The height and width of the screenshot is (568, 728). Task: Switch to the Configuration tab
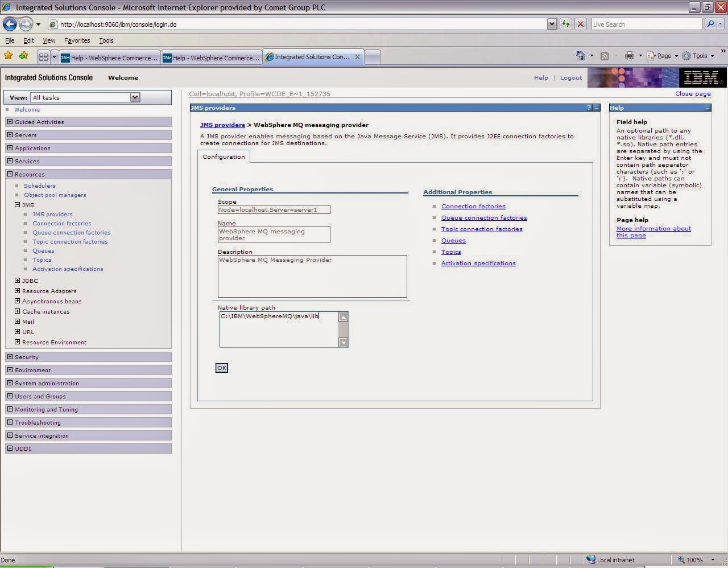pyautogui.click(x=224, y=157)
